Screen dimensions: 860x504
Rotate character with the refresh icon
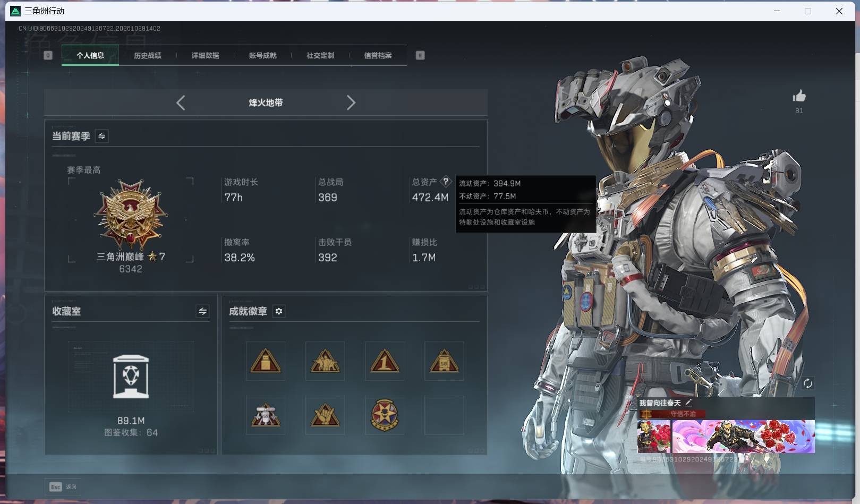click(x=807, y=383)
